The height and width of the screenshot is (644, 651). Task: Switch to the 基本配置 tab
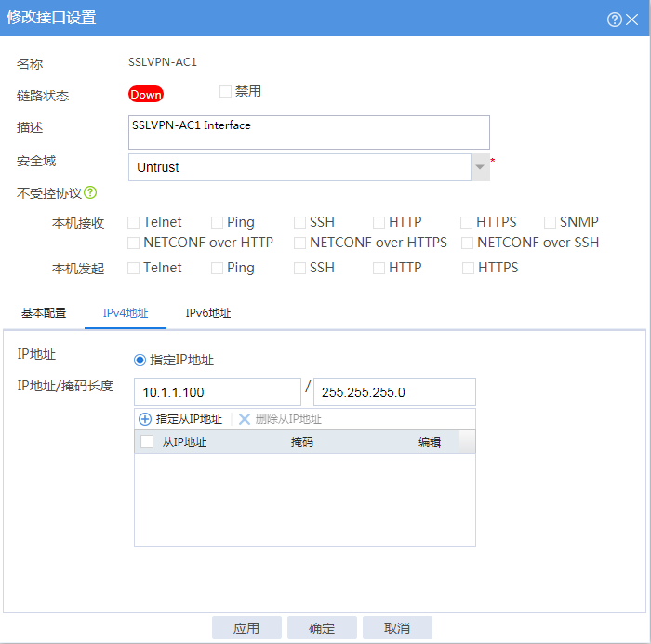tap(44, 313)
